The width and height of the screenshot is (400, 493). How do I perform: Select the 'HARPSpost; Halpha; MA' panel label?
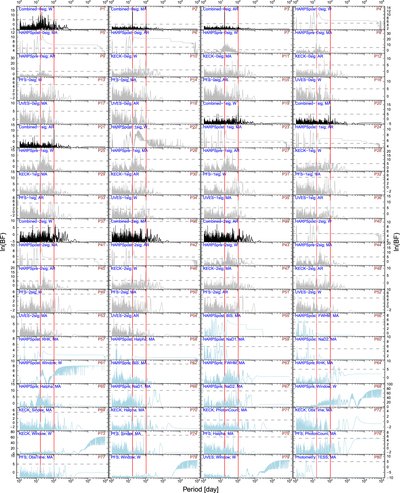pyautogui.click(x=133, y=339)
